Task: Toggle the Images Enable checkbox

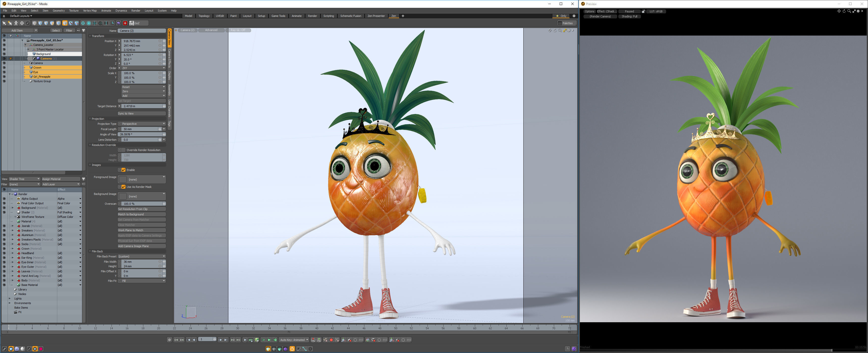Action: click(123, 170)
